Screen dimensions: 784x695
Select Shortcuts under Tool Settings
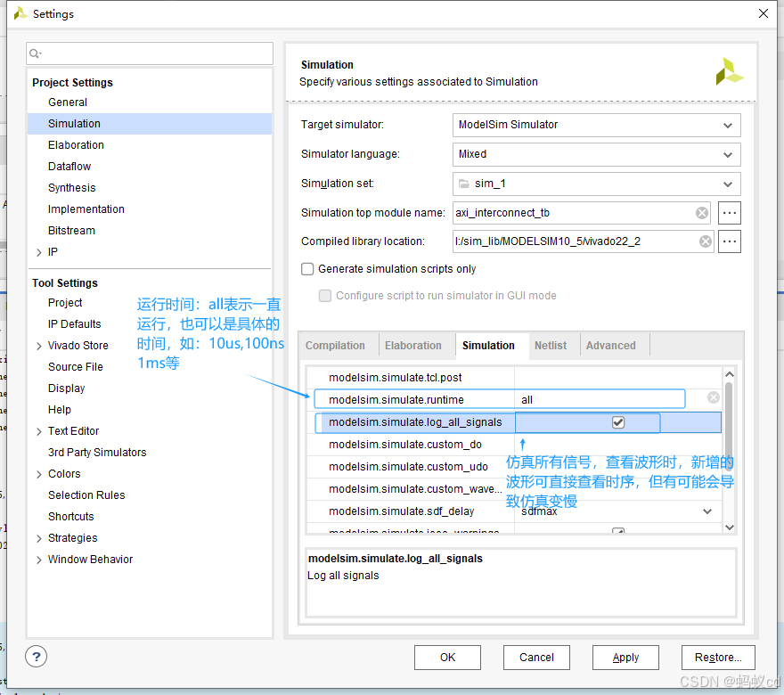[71, 517]
